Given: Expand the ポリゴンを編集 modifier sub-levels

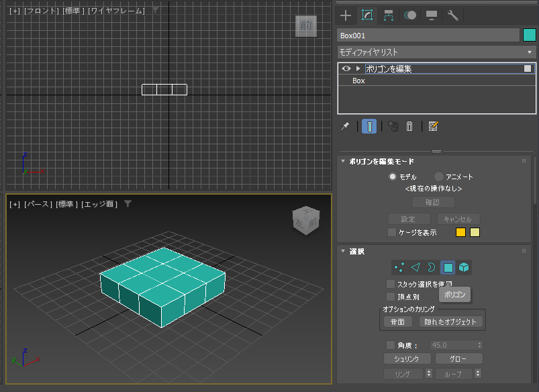Looking at the screenshot, I should point(358,68).
